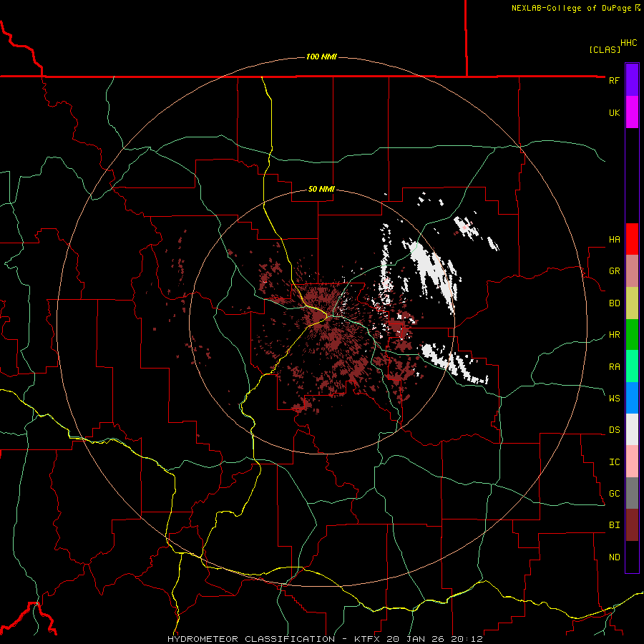The height and width of the screenshot is (644, 644).
Task: Click the "BD" legend label
Action: point(614,303)
